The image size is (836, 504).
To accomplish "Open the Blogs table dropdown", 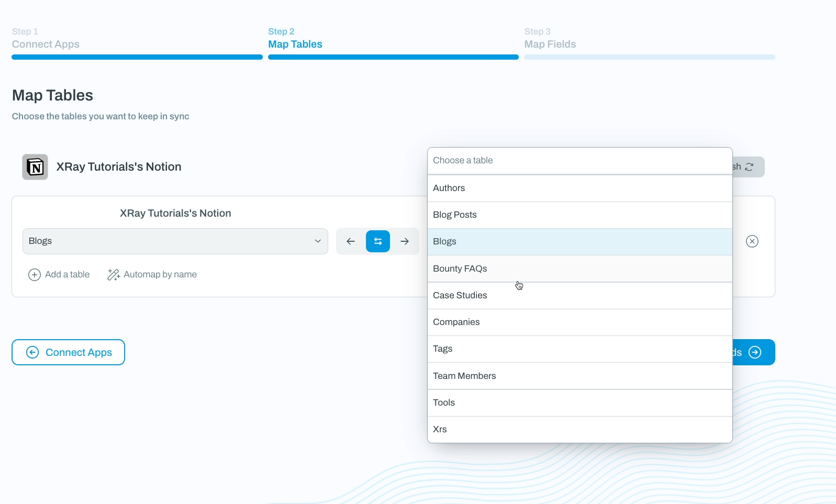I will point(175,241).
